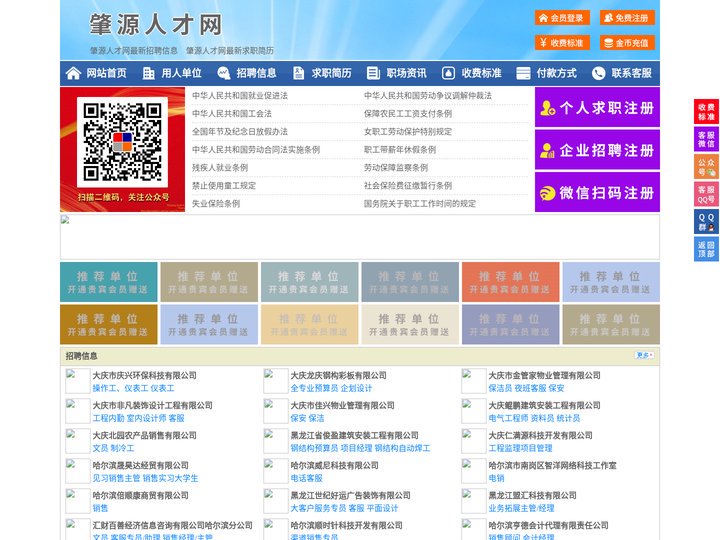
Task: Open link 中华人民共和国就业促进法
Action: (240, 96)
